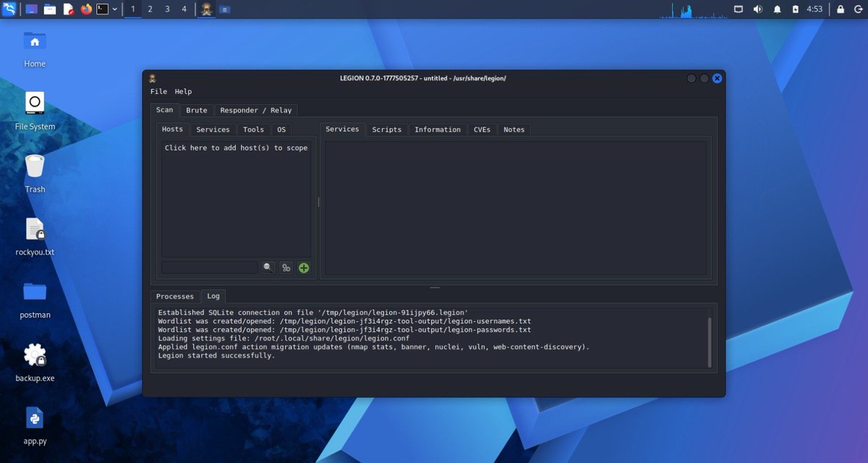Click the log out icon in panel
This screenshot has height=463, width=868.
tap(858, 9)
